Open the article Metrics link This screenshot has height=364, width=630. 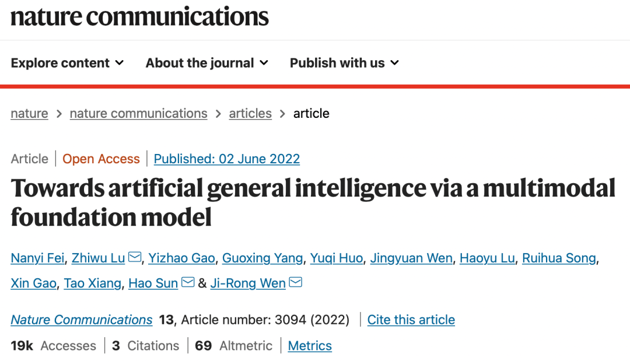(310, 346)
